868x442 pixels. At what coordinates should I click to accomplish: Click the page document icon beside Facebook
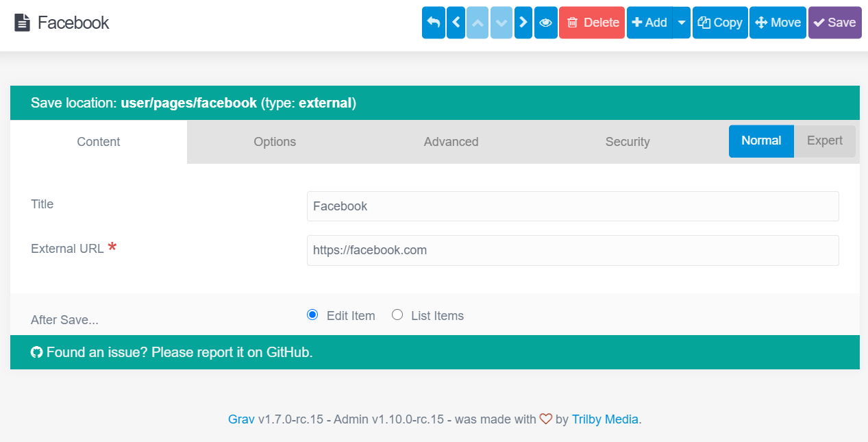point(22,23)
